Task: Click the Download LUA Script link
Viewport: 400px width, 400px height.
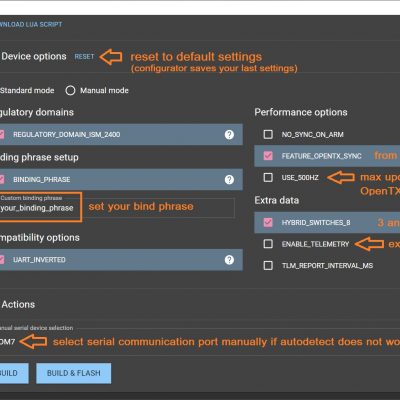Action: (x=31, y=24)
